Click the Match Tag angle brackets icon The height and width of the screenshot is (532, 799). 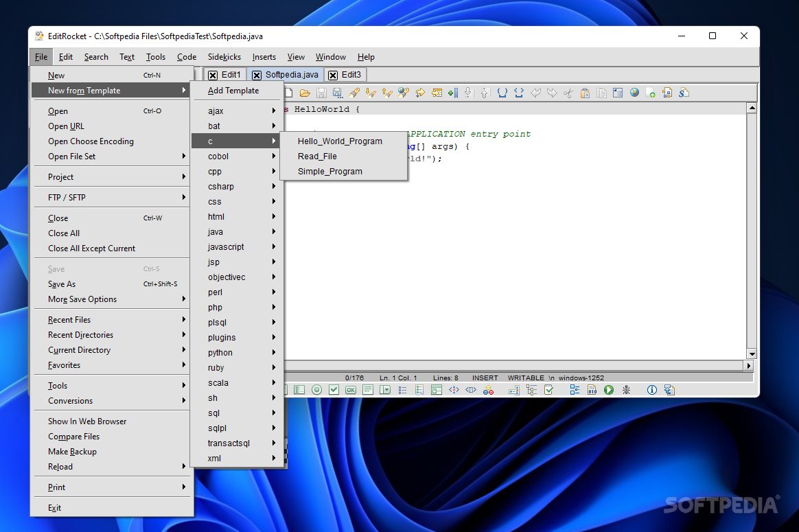tap(519, 93)
